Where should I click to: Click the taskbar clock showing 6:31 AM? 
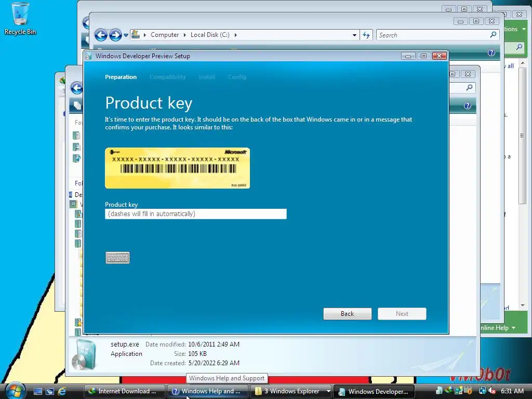click(x=512, y=391)
